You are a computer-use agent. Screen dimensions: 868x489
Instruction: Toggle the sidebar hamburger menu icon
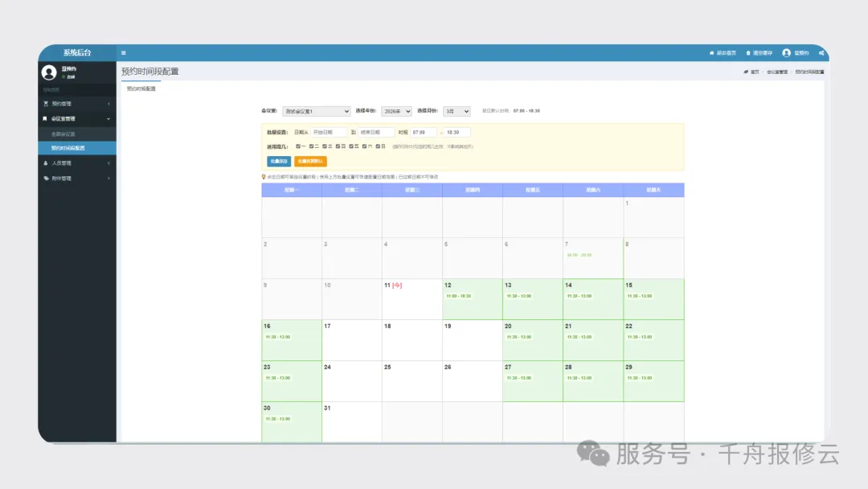pyautogui.click(x=123, y=53)
